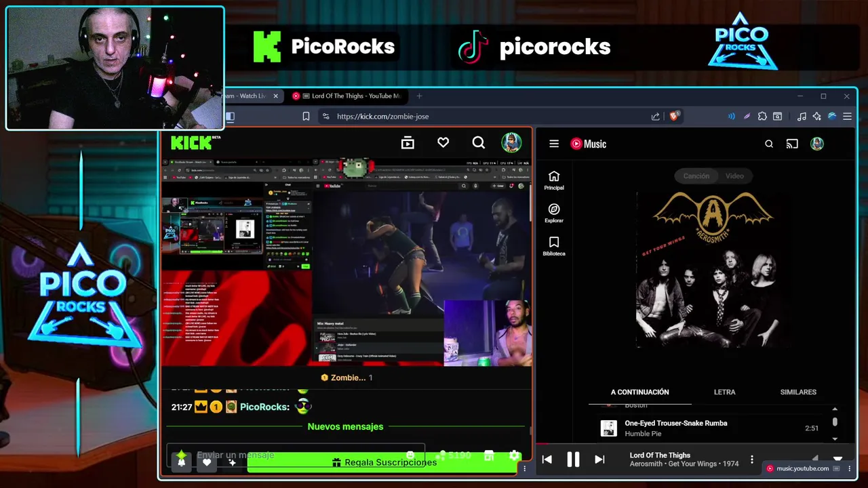Click the Kick logo in site header

click(195, 142)
